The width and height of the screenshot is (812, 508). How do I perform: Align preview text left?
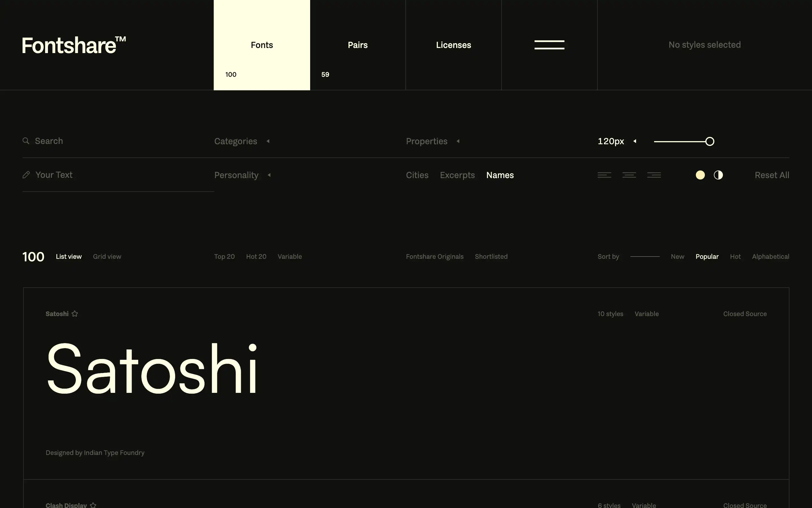point(604,175)
